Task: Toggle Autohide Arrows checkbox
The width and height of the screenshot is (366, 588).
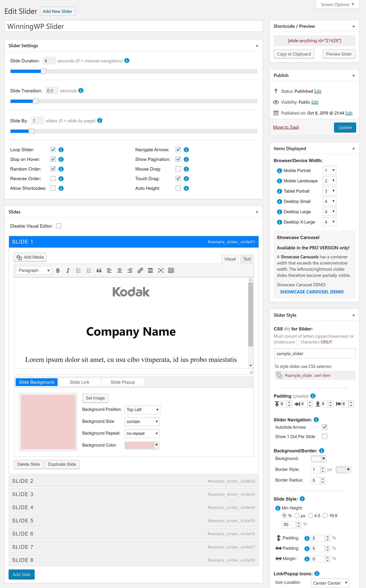Action: [x=325, y=427]
